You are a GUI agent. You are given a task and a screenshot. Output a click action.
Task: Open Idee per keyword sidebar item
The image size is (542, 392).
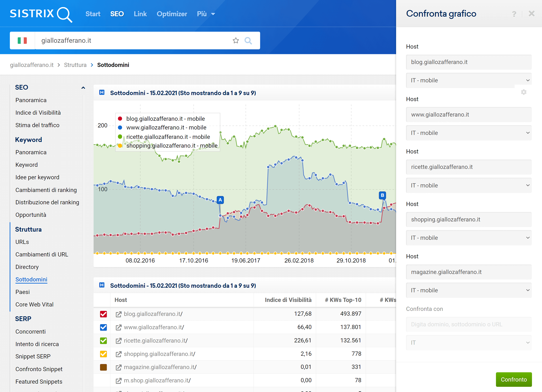point(37,177)
